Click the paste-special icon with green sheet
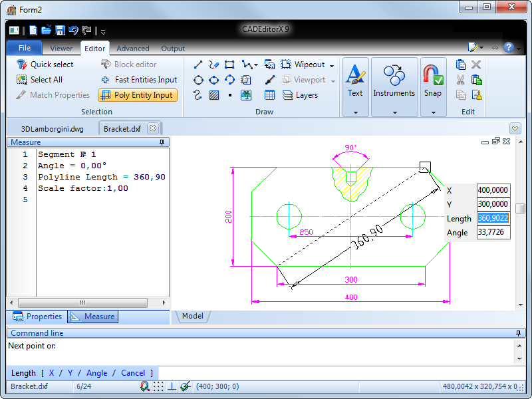 point(477,80)
